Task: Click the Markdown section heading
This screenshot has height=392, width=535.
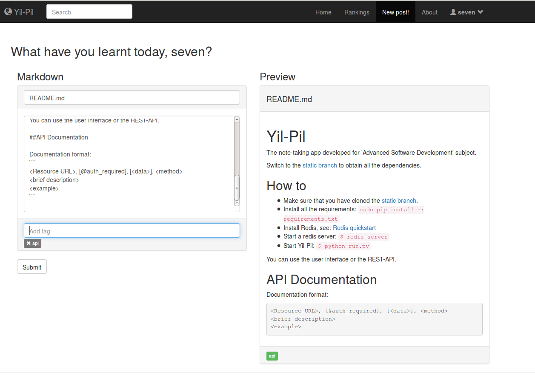Action: (40, 77)
